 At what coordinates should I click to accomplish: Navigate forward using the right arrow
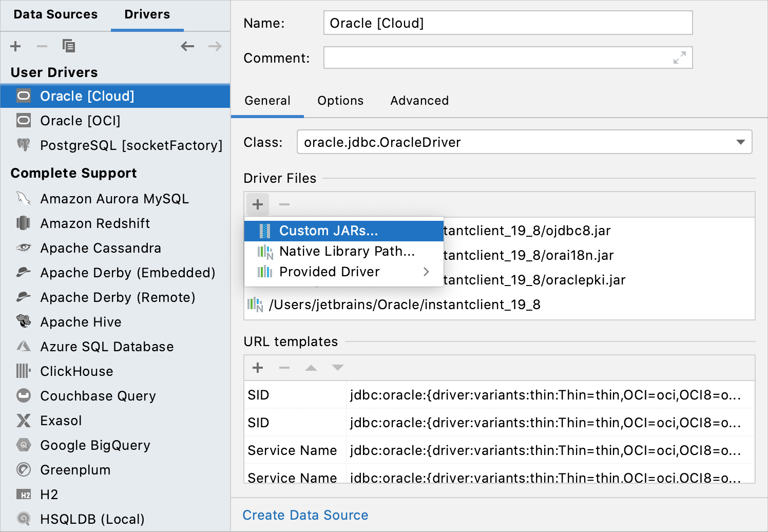pos(215,46)
